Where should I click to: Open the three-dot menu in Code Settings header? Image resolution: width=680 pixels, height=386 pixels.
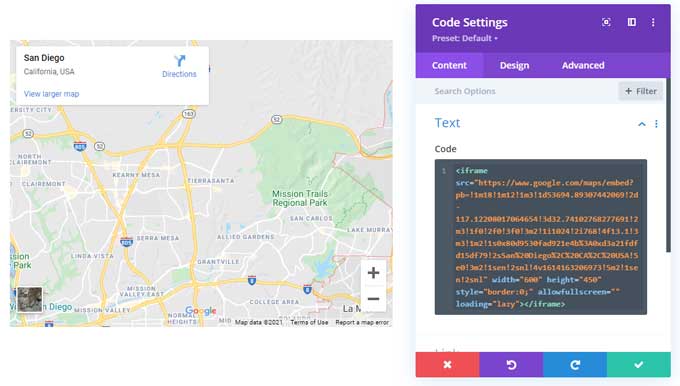pos(653,22)
